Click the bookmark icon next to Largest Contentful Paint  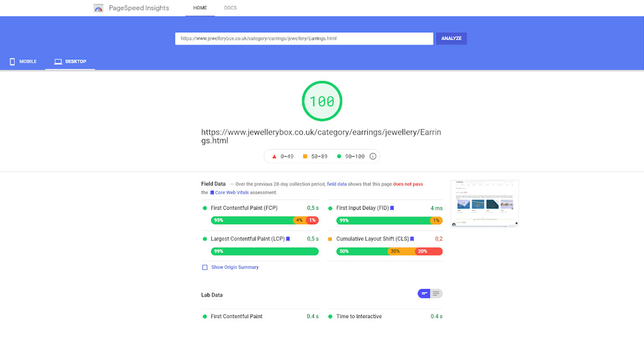click(x=288, y=239)
